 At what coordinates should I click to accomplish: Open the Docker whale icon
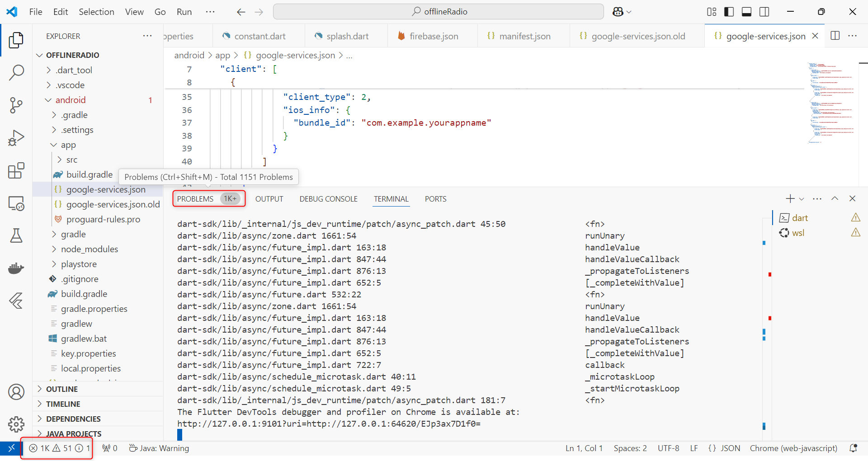[16, 268]
